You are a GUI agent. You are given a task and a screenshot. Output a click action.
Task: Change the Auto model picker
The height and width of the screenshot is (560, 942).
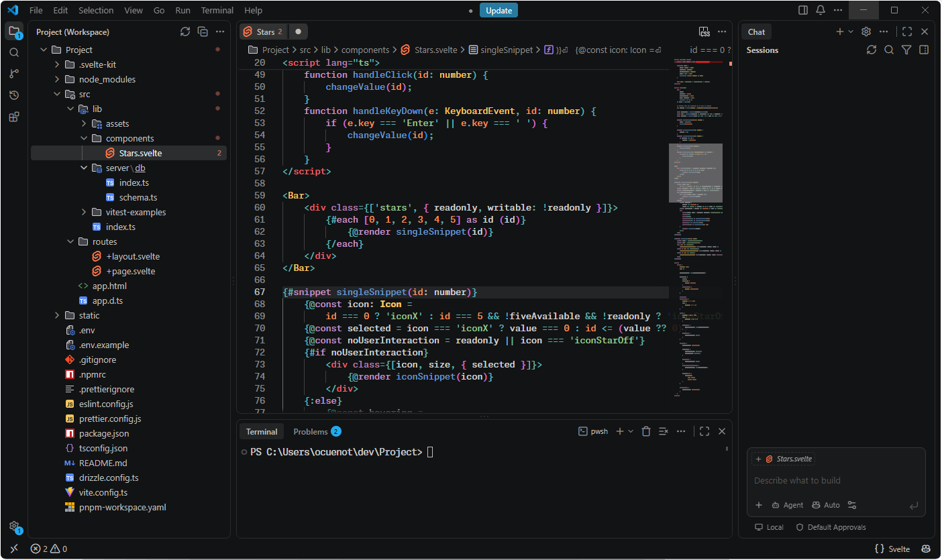[825, 505]
